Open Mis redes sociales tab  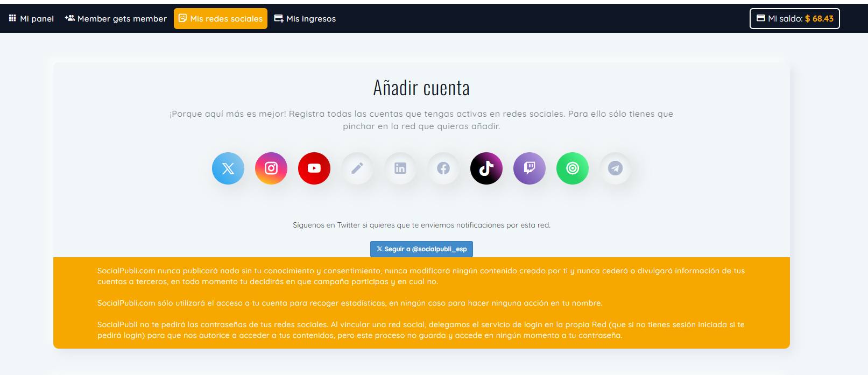(221, 18)
